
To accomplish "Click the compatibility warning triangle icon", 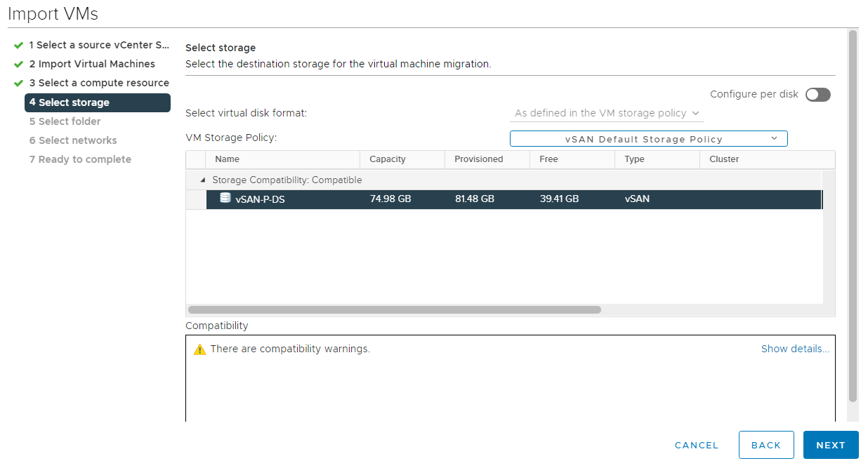I will 199,349.
